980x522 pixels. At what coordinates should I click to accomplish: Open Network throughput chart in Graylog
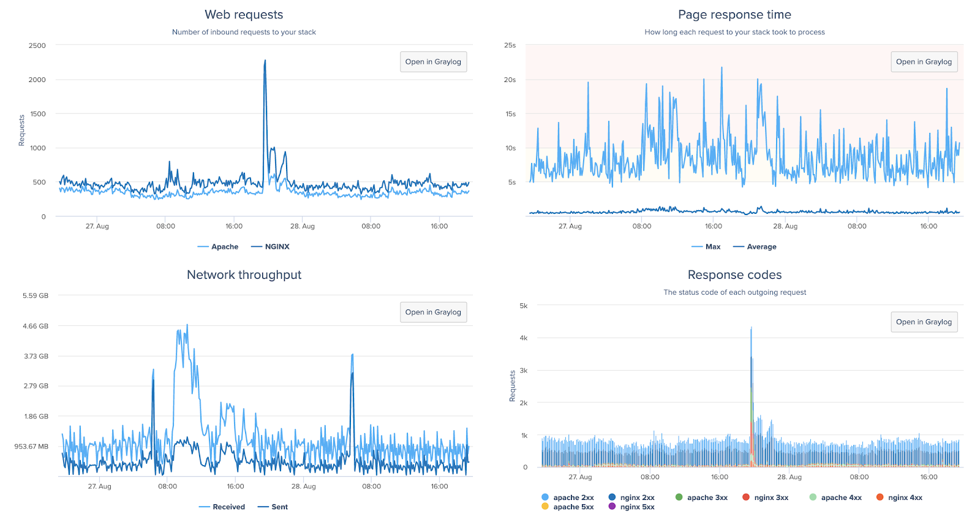click(x=433, y=312)
